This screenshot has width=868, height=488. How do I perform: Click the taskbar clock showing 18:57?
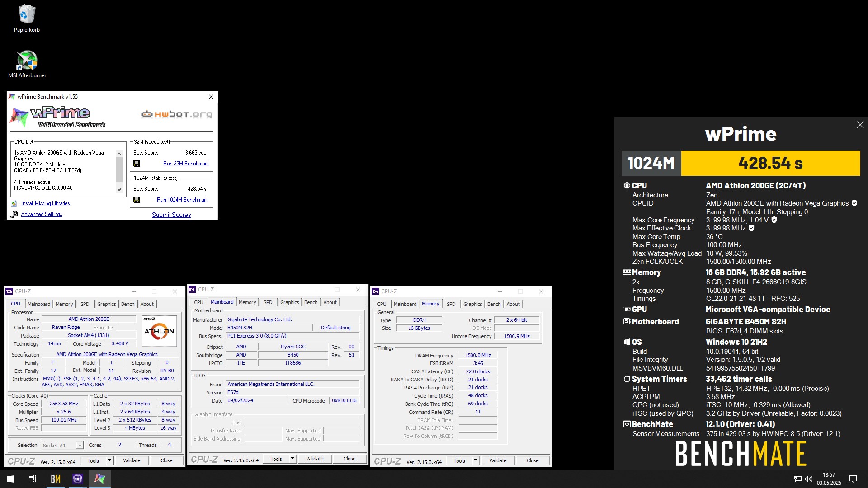[x=829, y=479]
